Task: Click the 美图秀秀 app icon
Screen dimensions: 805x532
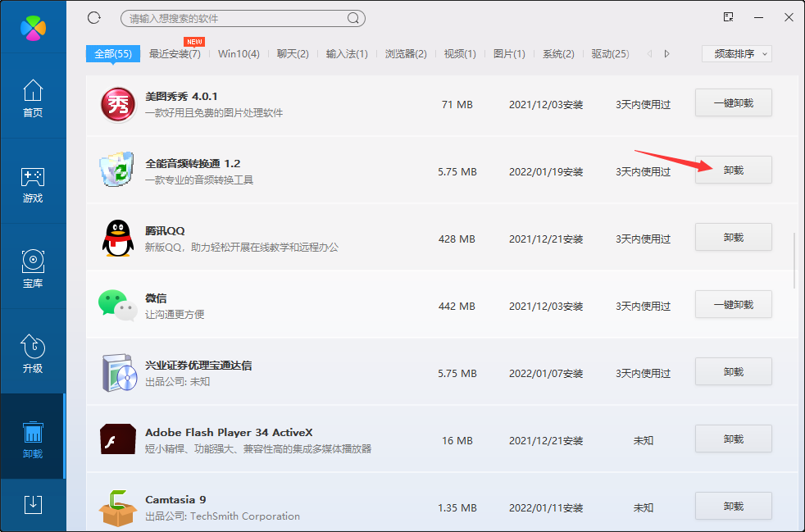Action: (x=117, y=105)
